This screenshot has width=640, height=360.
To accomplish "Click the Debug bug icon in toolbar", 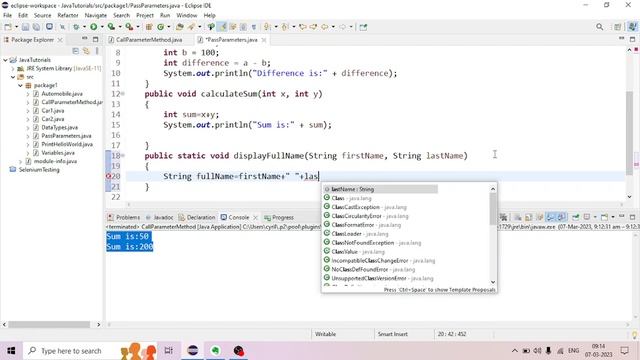I will pos(76,27).
